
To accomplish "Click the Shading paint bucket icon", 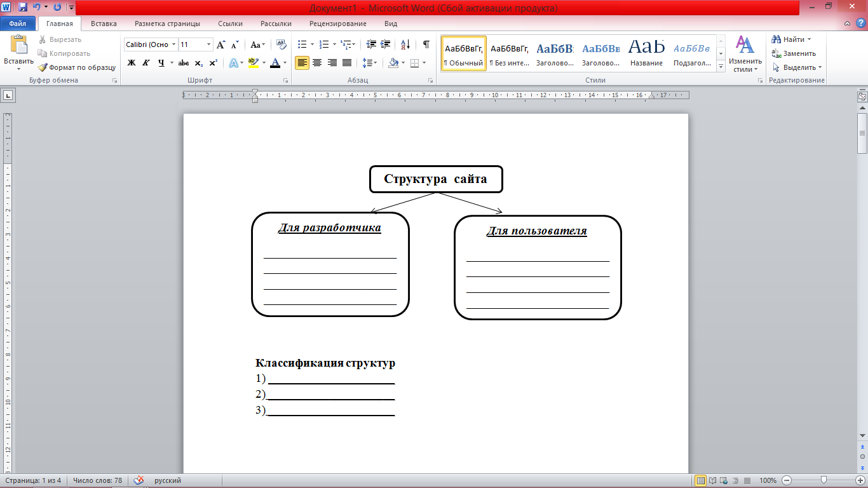I will pyautogui.click(x=393, y=63).
